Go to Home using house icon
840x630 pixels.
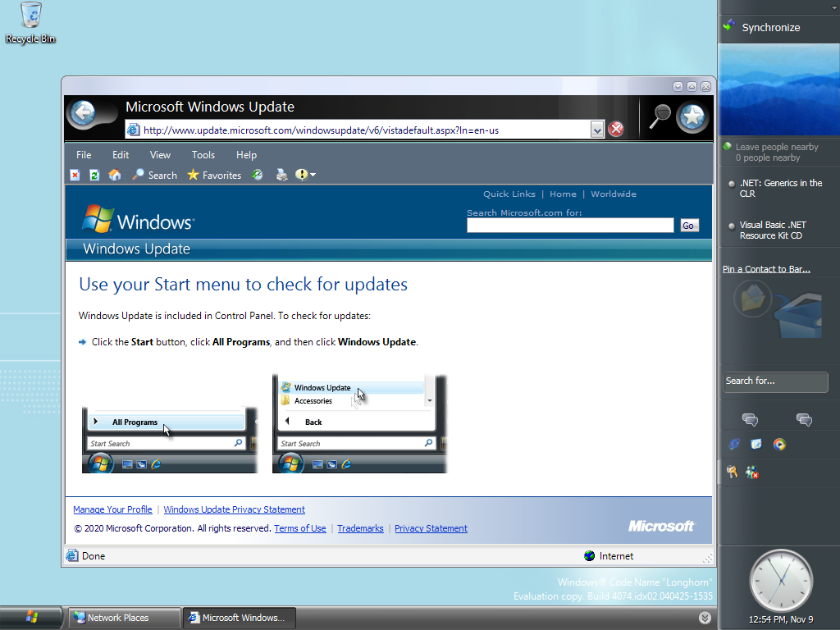point(115,175)
